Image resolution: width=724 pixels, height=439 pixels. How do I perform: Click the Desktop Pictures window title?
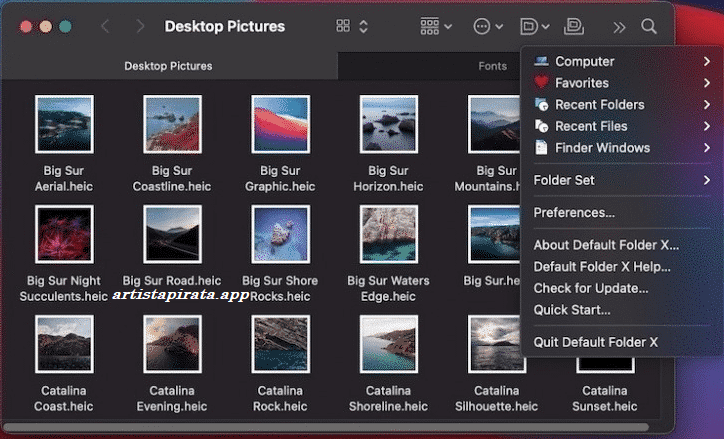point(225,26)
